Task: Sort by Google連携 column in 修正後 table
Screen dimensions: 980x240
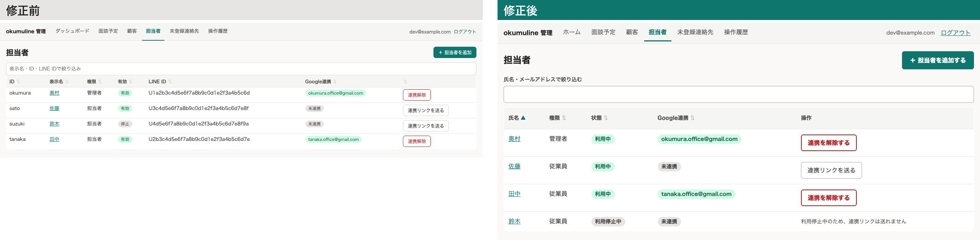Action: [676, 118]
